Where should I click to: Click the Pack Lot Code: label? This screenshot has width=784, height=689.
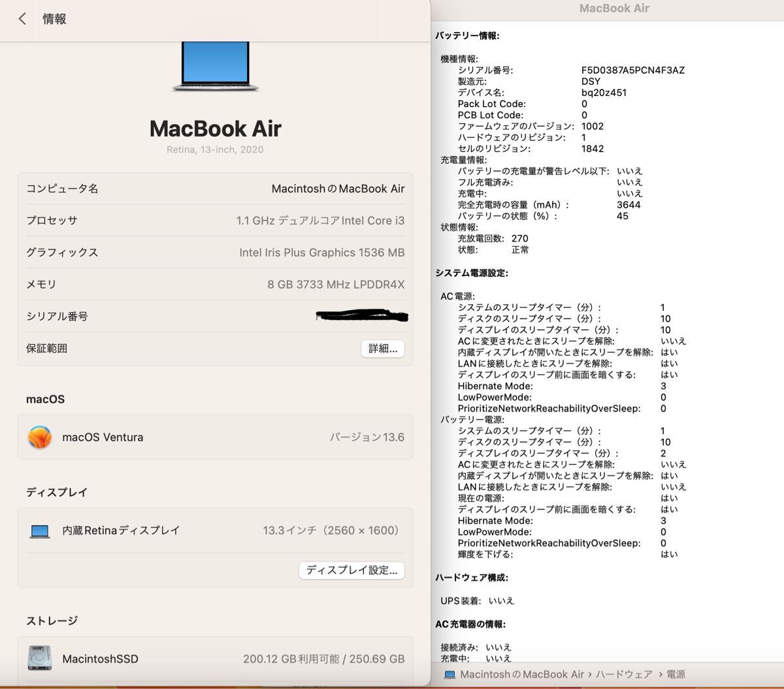(491, 104)
